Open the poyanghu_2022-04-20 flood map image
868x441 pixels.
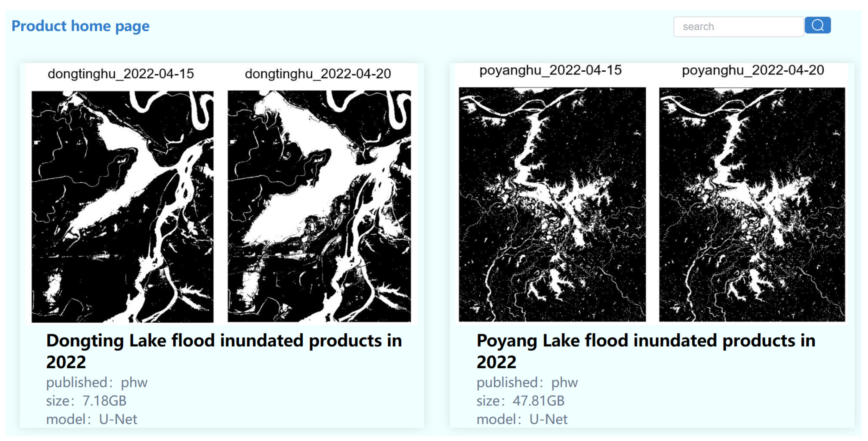(x=752, y=204)
